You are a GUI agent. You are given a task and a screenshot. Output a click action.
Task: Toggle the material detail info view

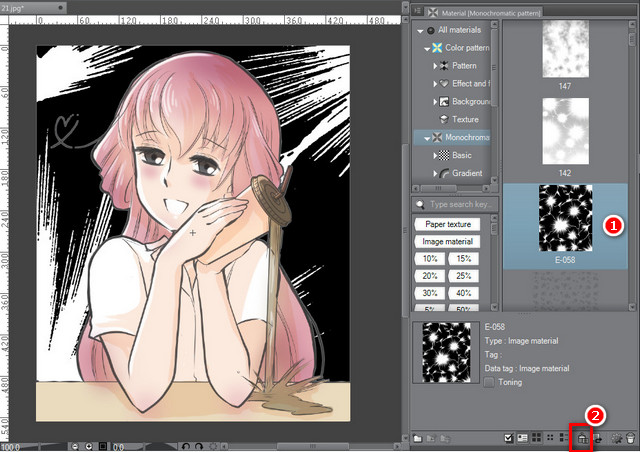(522, 438)
